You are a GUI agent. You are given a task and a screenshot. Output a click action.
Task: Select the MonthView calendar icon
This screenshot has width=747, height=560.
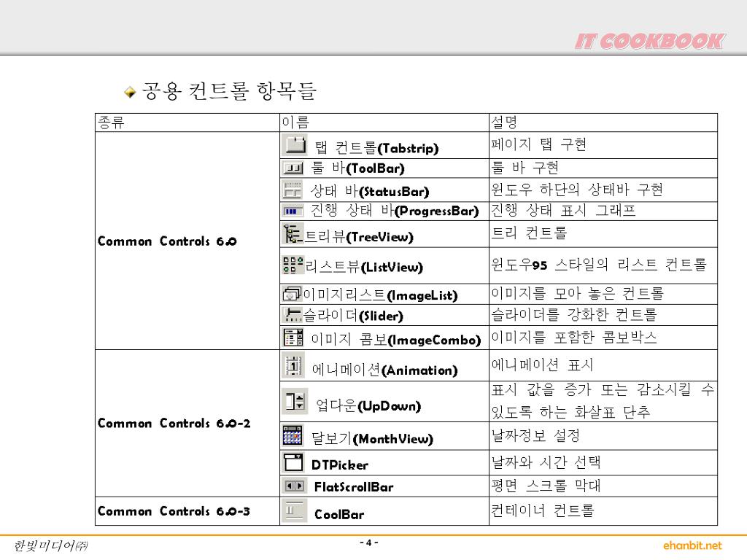click(x=292, y=435)
